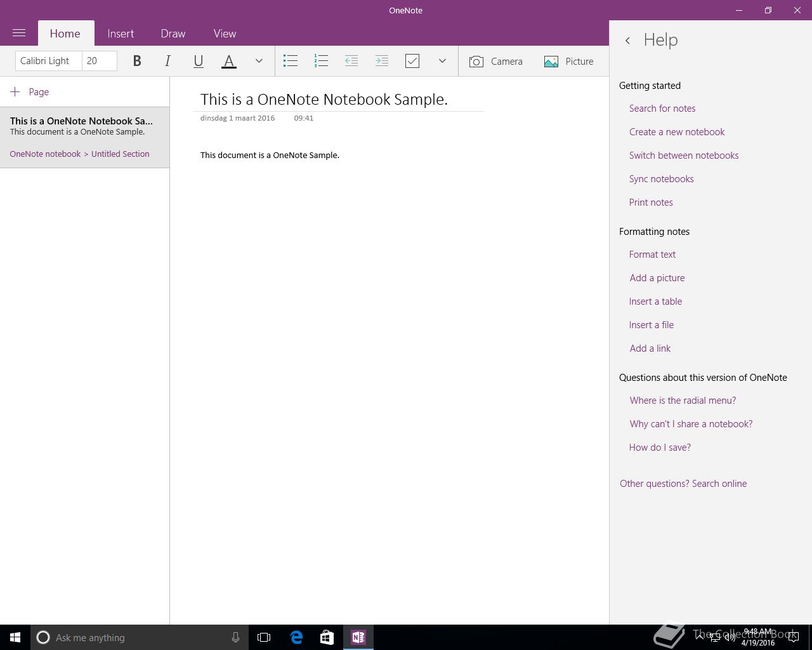The height and width of the screenshot is (650, 812).
Task: Toggle underline formatting
Action: click(x=198, y=61)
